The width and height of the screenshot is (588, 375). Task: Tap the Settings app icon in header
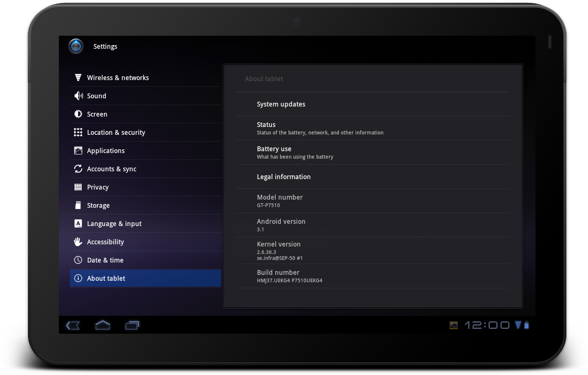(x=76, y=46)
